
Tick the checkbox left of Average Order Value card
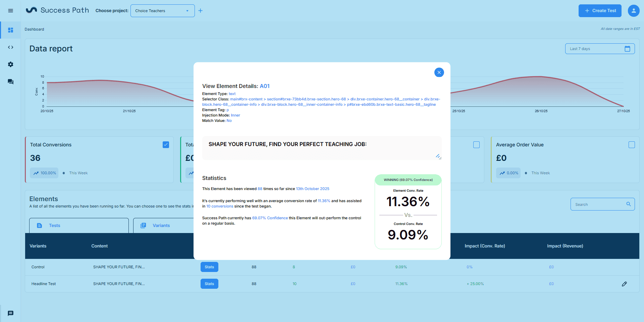coord(476,145)
